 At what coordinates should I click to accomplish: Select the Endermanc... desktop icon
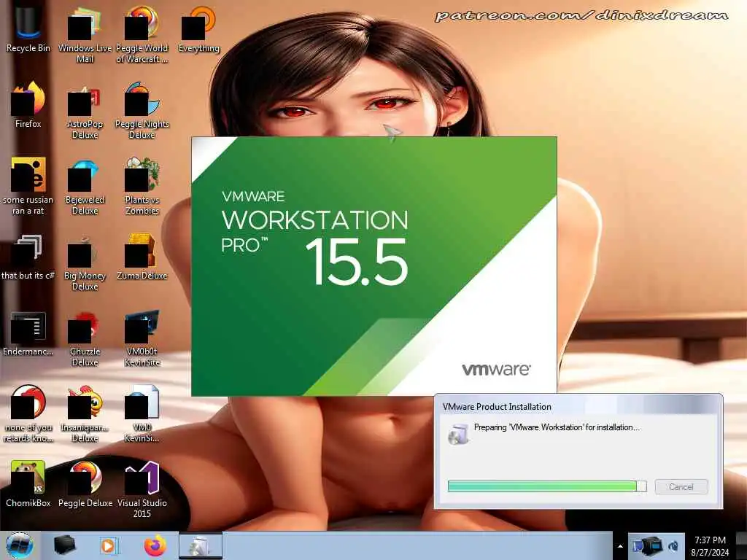tap(28, 333)
